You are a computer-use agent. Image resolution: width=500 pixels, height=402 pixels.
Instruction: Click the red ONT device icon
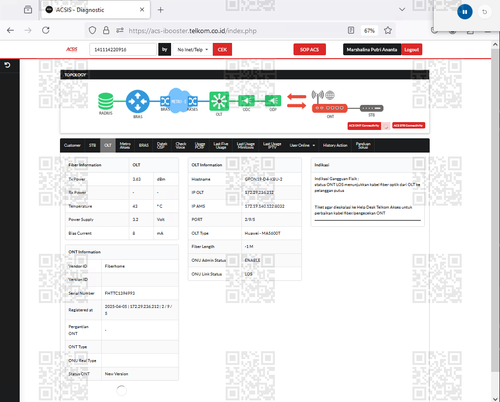[x=330, y=108]
